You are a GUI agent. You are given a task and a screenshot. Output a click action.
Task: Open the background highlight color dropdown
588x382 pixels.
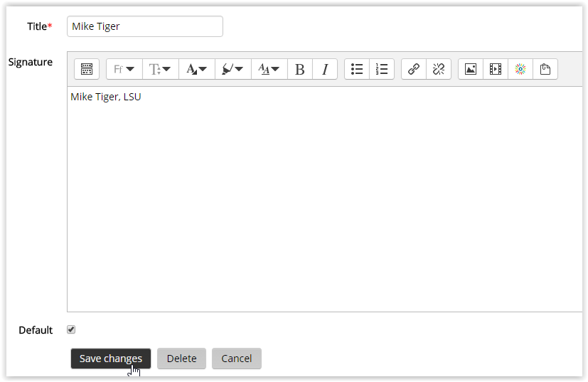coord(233,69)
